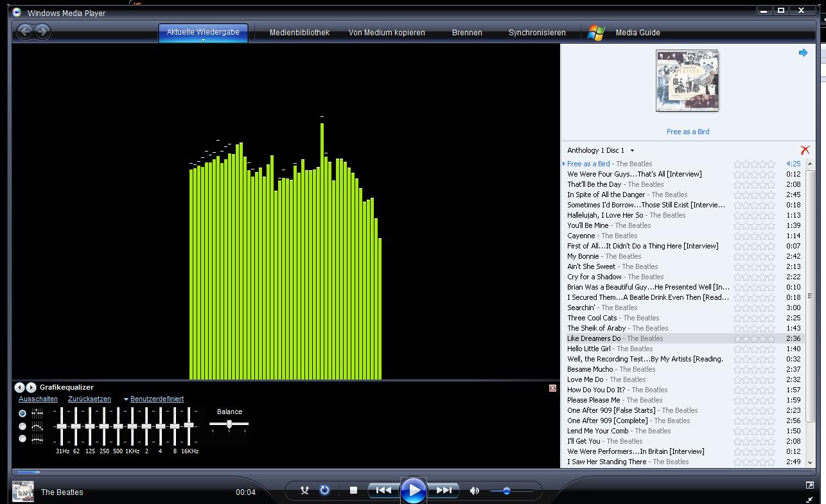Image resolution: width=826 pixels, height=504 pixels.
Task: Open the Media Guide tab
Action: 638,33
